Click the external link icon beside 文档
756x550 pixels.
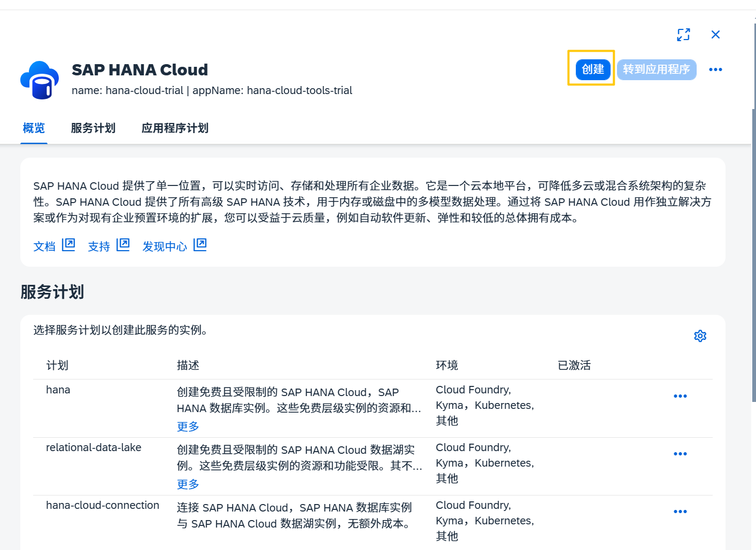68,245
